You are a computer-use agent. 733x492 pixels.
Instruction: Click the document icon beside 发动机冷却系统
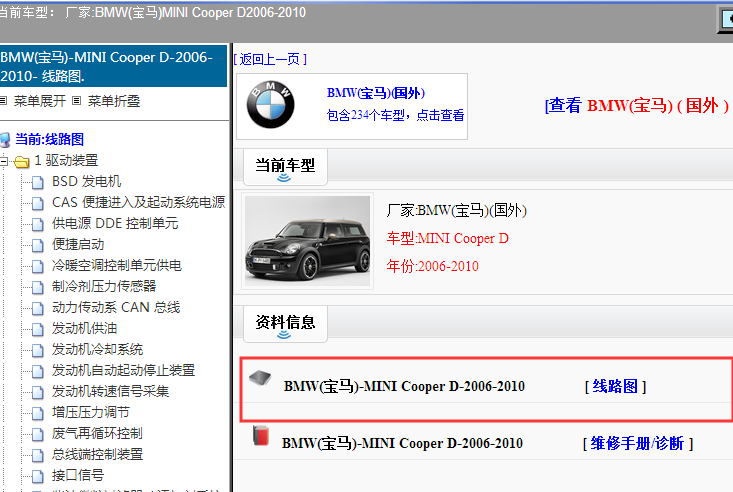(37, 350)
